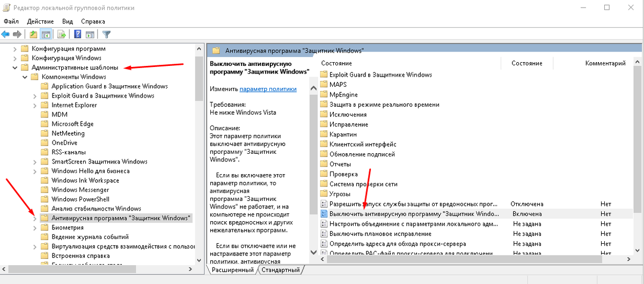Screen dimensions: 644x284
Task: Select Защита в режиме реального времени folder
Action: [x=384, y=104]
